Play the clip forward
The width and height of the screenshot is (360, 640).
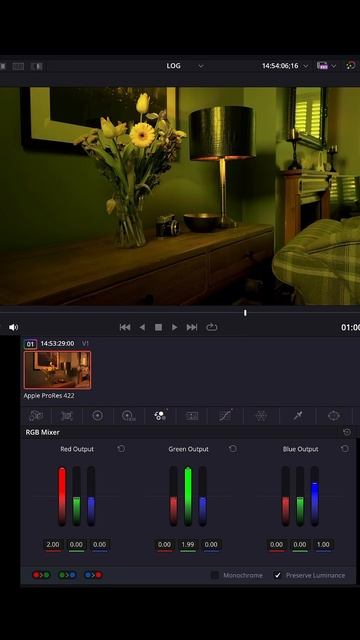tap(175, 327)
